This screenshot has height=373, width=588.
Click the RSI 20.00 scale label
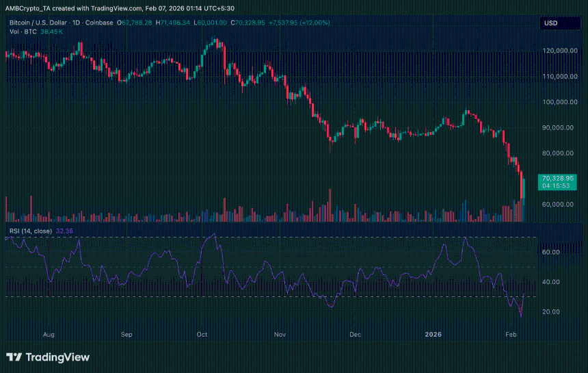551,312
